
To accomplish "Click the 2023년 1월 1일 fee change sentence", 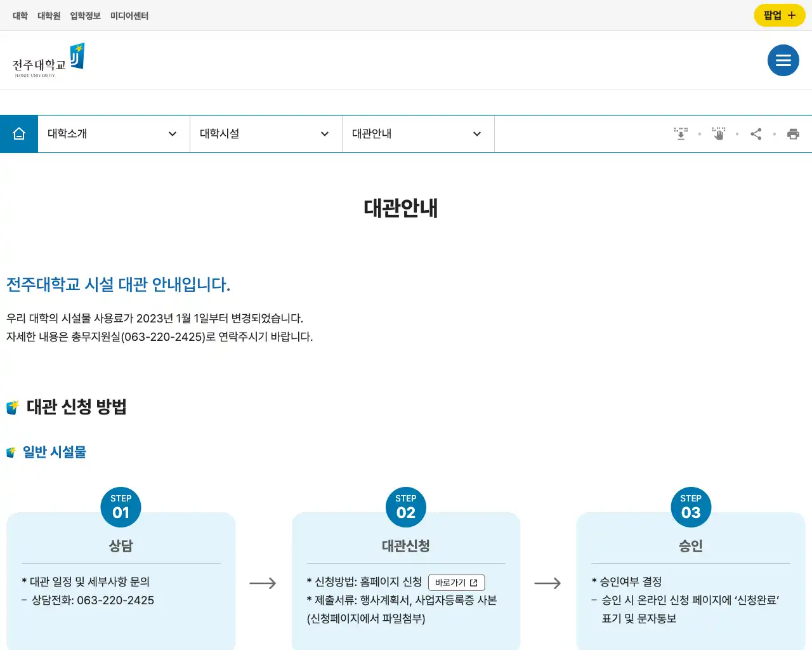I will point(155,319).
